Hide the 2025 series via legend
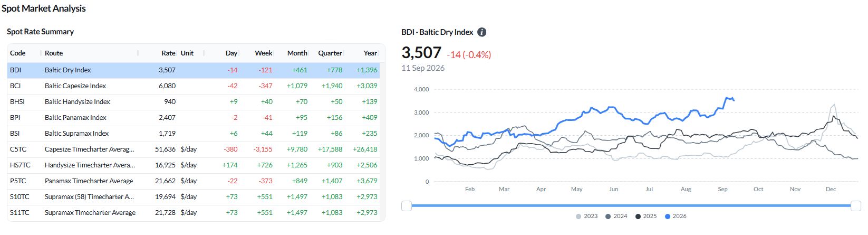Viewport: 868px width, 235px height. coord(646,217)
